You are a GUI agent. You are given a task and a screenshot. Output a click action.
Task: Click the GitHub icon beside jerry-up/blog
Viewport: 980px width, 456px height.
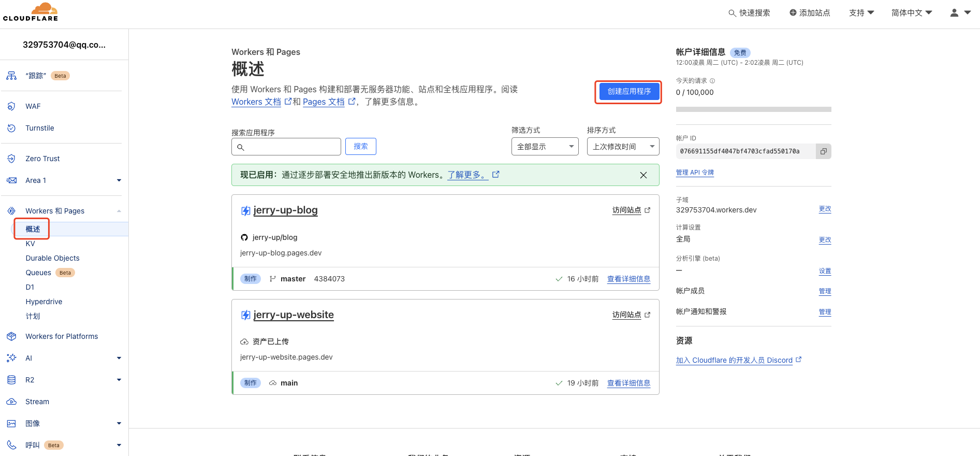244,237
